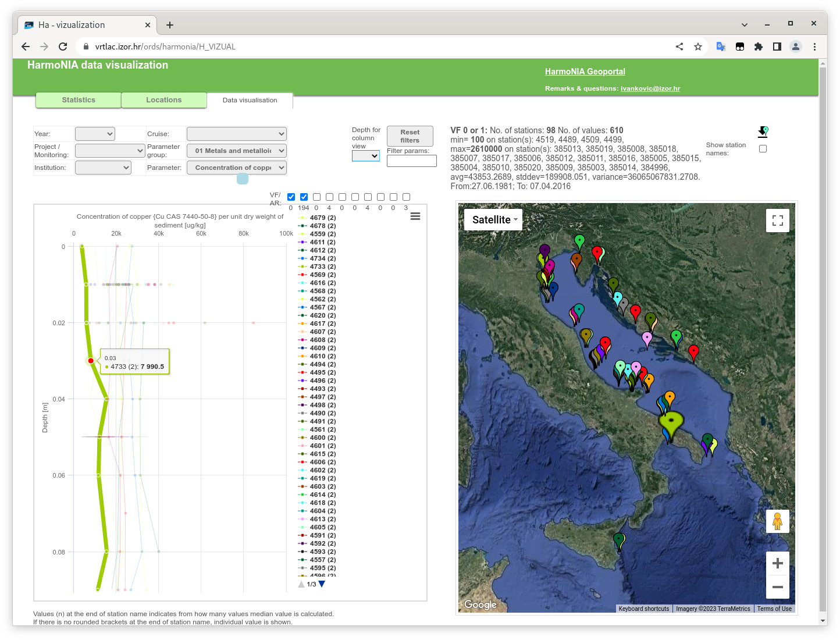Go to next legend page arrow
Image resolution: width=840 pixels, height=640 pixels.
322,584
